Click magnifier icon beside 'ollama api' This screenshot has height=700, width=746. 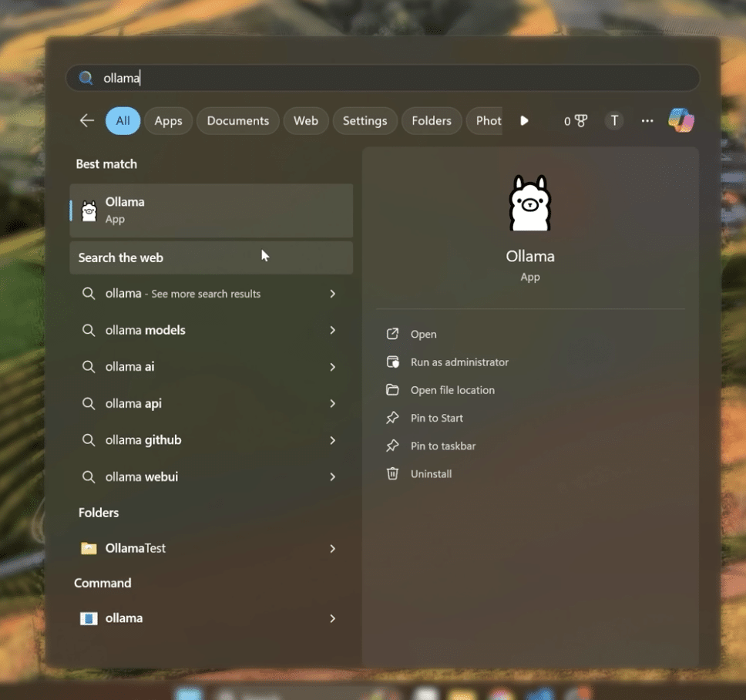89,403
